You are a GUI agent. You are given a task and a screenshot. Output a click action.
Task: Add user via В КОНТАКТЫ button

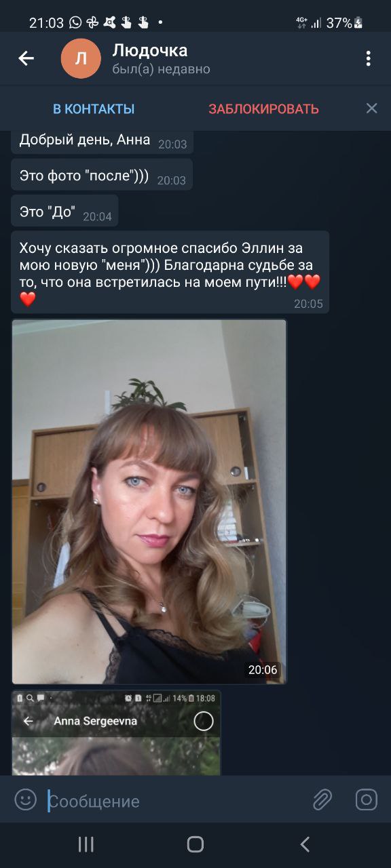(x=94, y=109)
